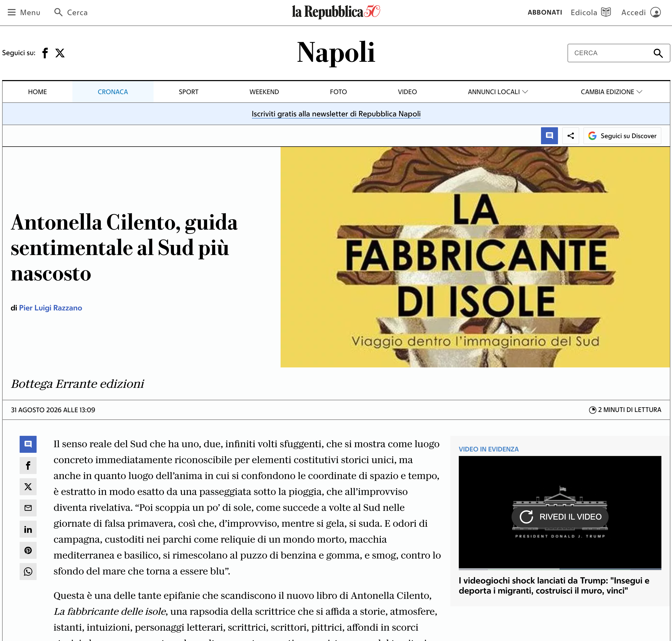The image size is (672, 641).
Task: Open the Edicola newspaper icon
Action: coord(606,12)
